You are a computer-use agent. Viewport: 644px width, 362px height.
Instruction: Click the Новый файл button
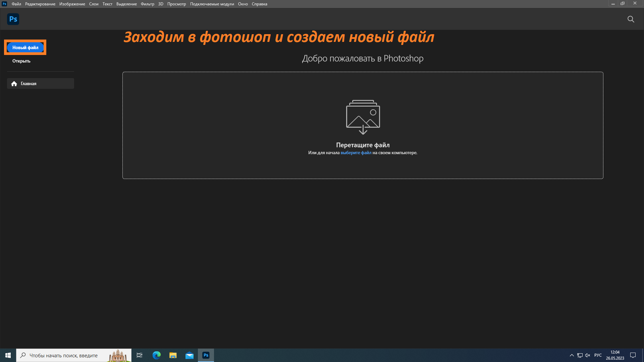point(25,47)
